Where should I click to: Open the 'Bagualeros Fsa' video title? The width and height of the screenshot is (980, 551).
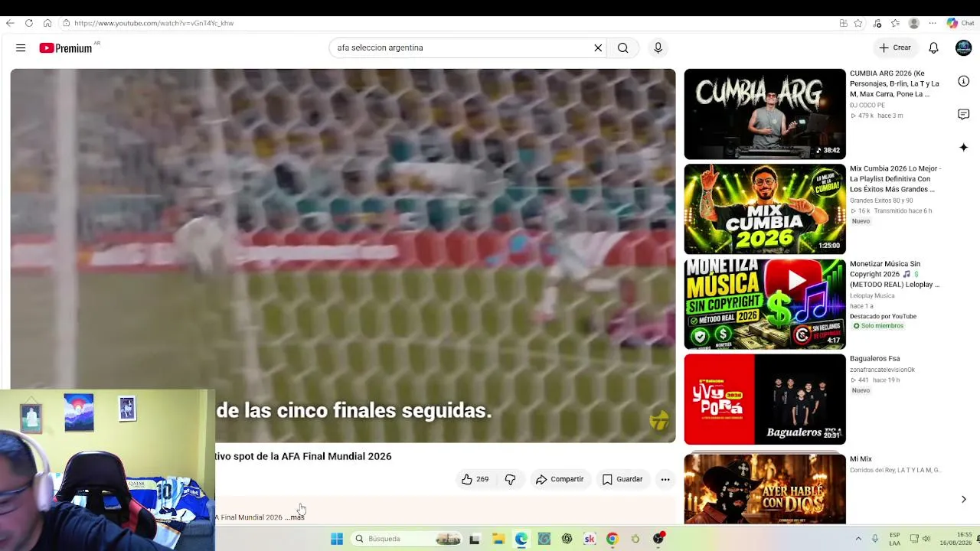(874, 358)
